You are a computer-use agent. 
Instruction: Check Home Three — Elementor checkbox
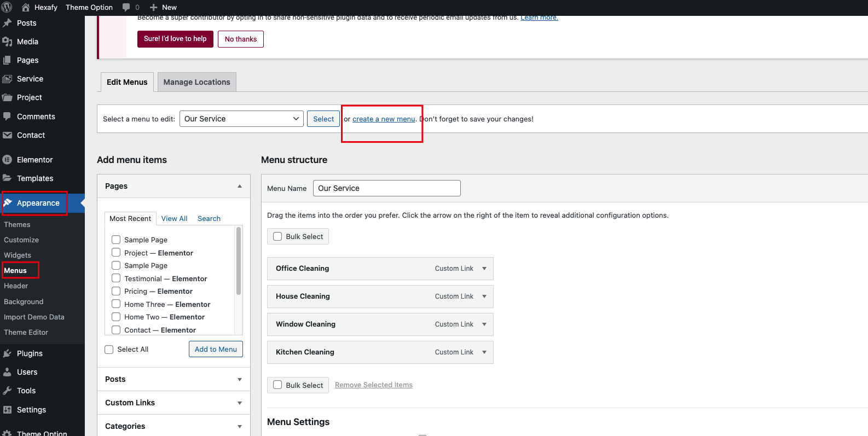click(x=116, y=304)
